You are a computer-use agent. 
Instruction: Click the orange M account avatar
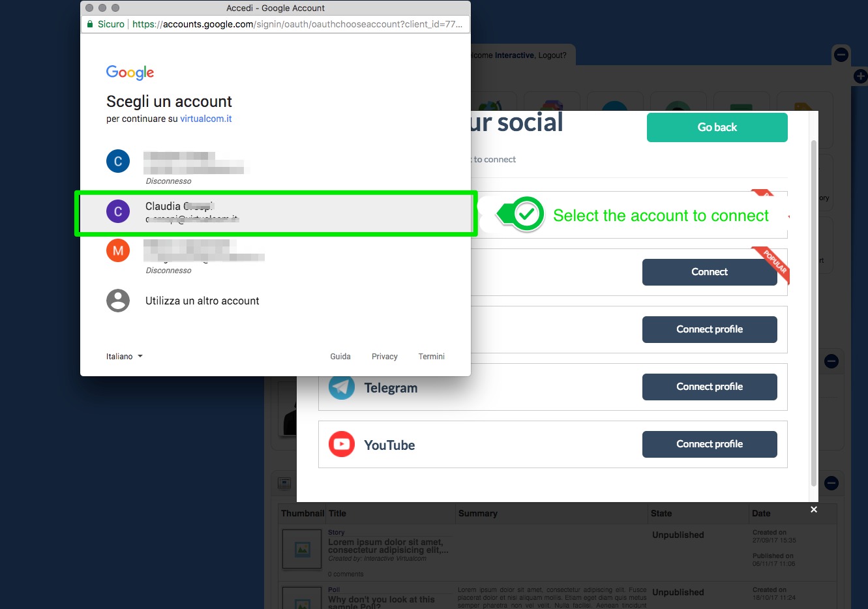click(x=118, y=250)
